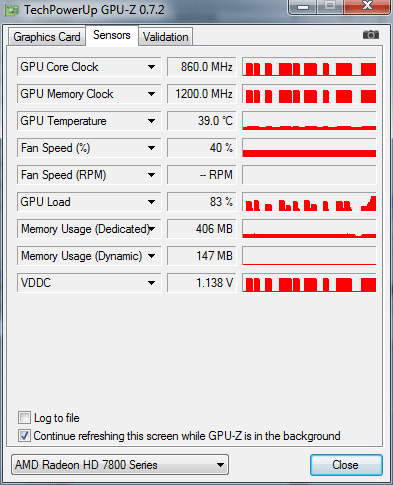The height and width of the screenshot is (485, 393).
Task: Expand the GPU Temperature dropdown arrow
Action: point(151,121)
